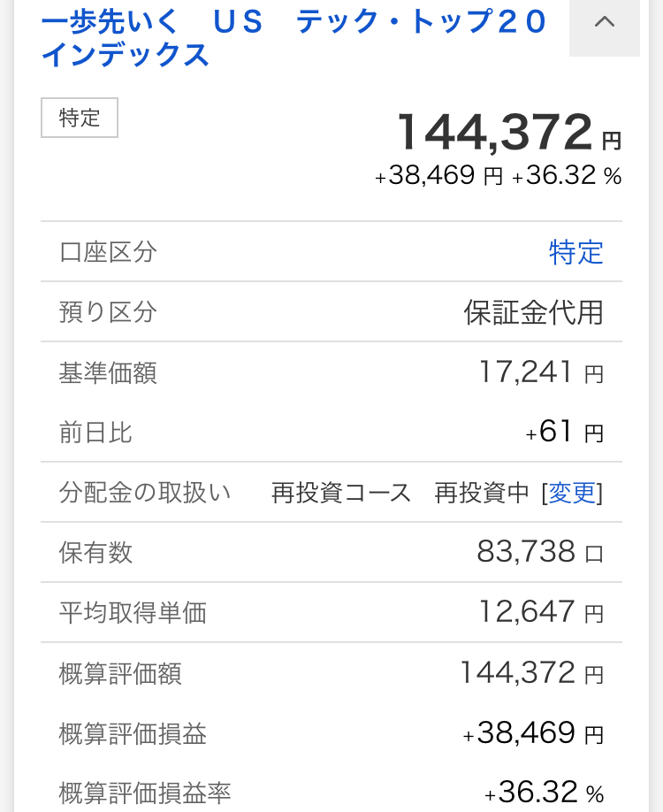Select the 分配金の取扱い label

coord(145,493)
